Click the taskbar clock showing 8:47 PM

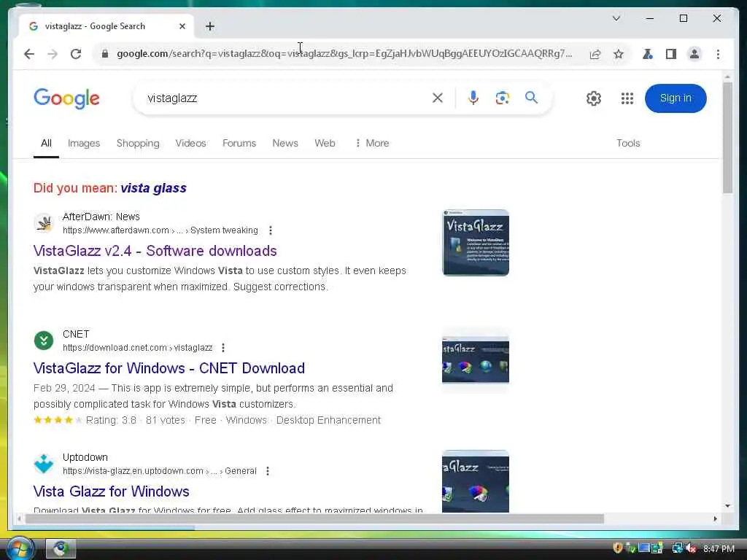pyautogui.click(x=719, y=549)
